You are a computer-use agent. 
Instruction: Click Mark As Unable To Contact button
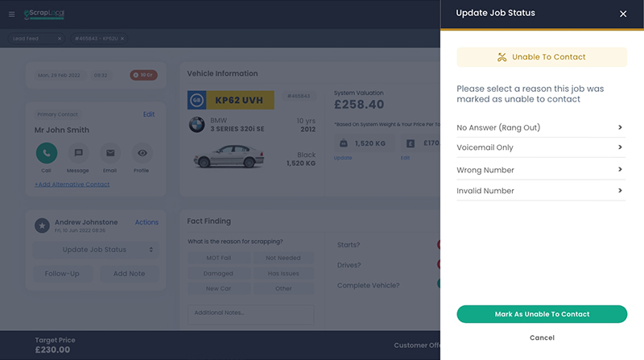[x=542, y=314]
